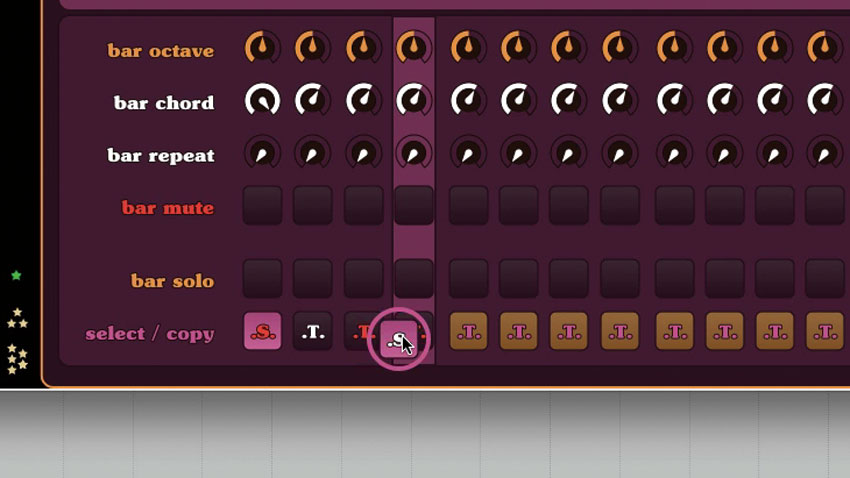Click the bar repeat knob in highlighted column
850x478 pixels.
[414, 153]
